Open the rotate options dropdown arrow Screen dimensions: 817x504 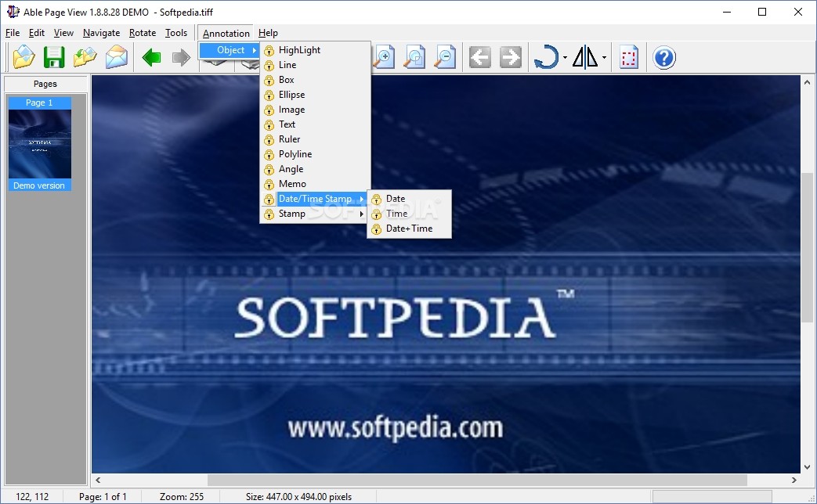(x=565, y=58)
